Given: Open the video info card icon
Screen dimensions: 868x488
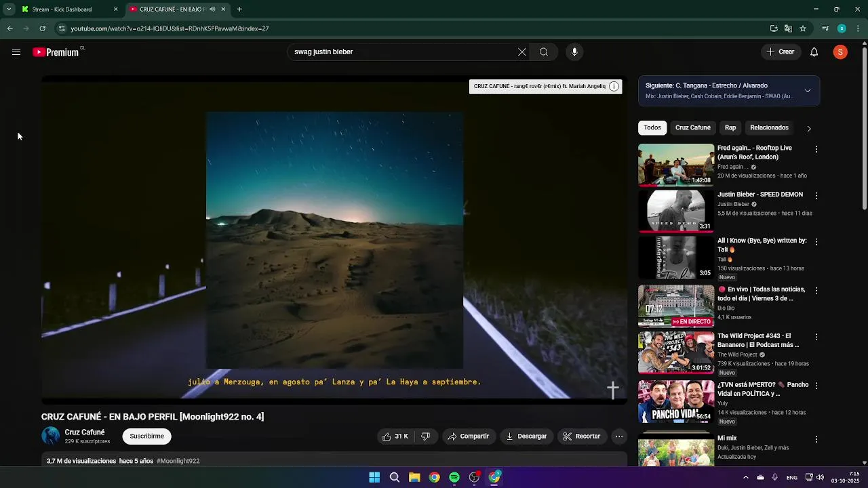Looking at the screenshot, I should (x=614, y=86).
